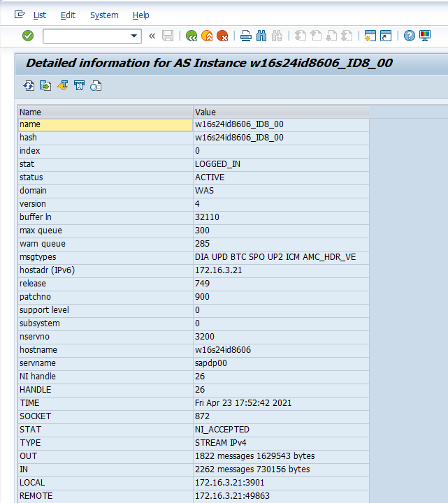448x503 pixels.
Task: Click the green Enter checkmark icon
Action: 28,36
